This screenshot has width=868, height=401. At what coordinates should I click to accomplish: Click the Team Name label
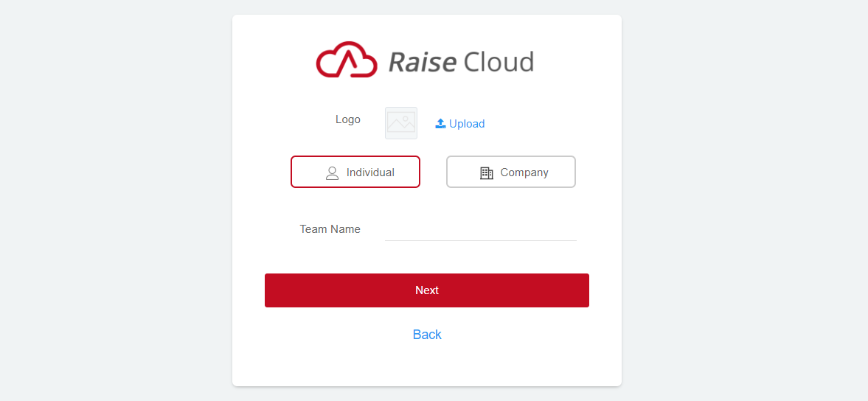330,229
